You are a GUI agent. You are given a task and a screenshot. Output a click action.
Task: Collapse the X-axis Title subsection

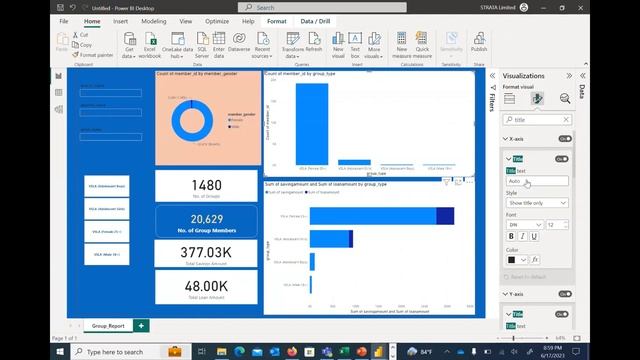[509, 159]
